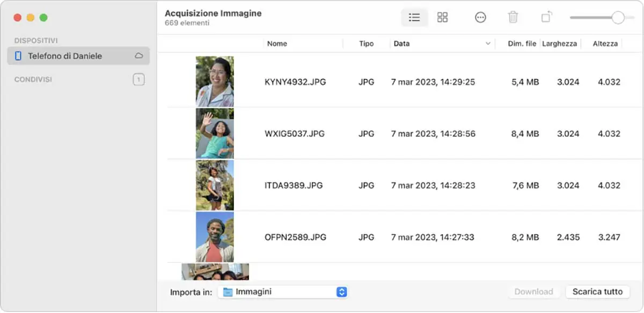Click the cloud icon beside Telefono di Daniele
The height and width of the screenshot is (313, 644).
click(x=138, y=55)
